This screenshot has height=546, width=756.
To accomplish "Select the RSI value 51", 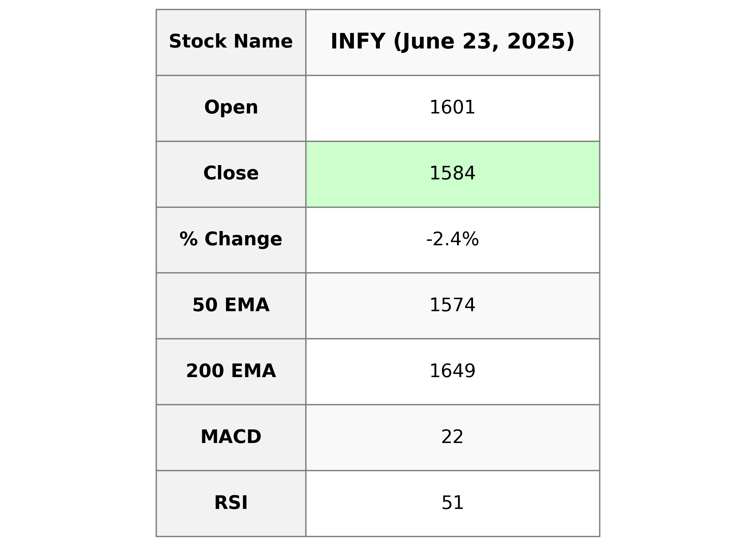I will [453, 503].
